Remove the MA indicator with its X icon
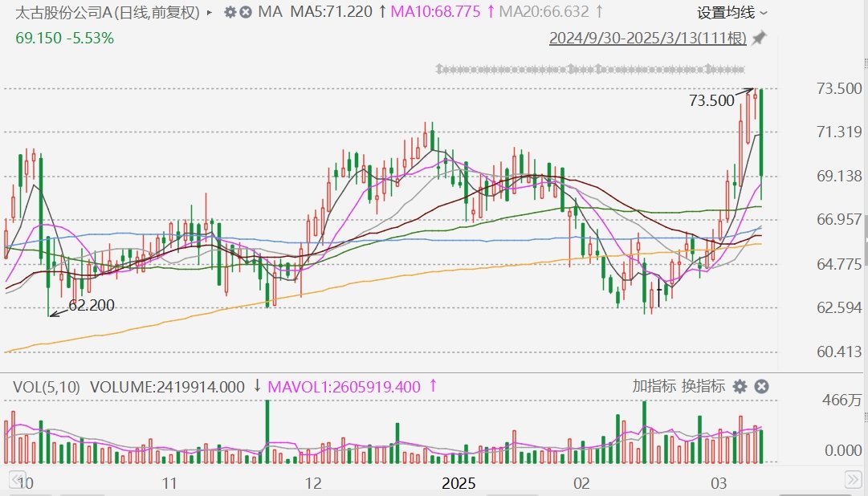The image size is (868, 496). [246, 11]
